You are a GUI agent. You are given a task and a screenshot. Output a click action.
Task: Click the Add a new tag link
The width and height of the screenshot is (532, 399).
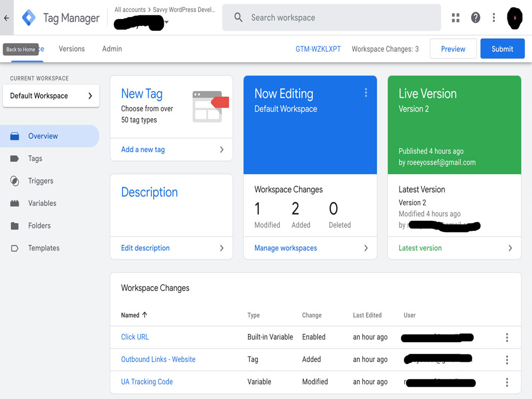[143, 149]
